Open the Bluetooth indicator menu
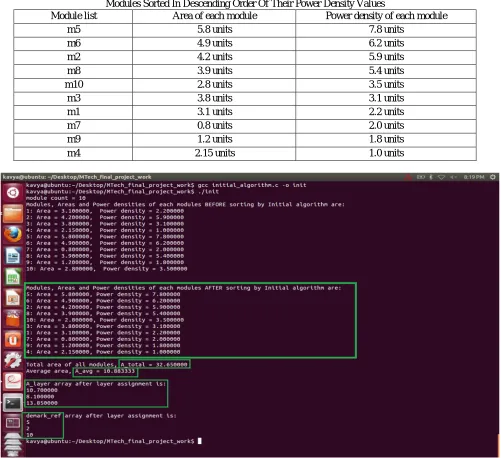Viewport: 501px width, 458px height. tap(431, 177)
